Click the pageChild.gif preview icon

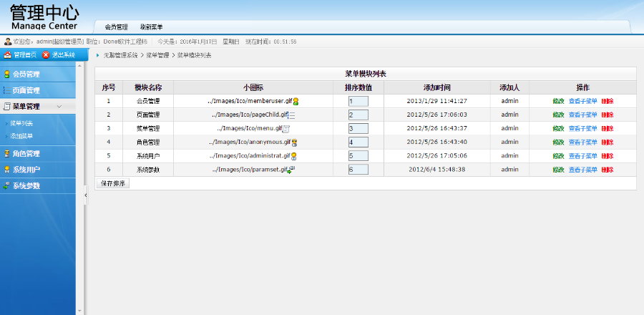pyautogui.click(x=292, y=115)
